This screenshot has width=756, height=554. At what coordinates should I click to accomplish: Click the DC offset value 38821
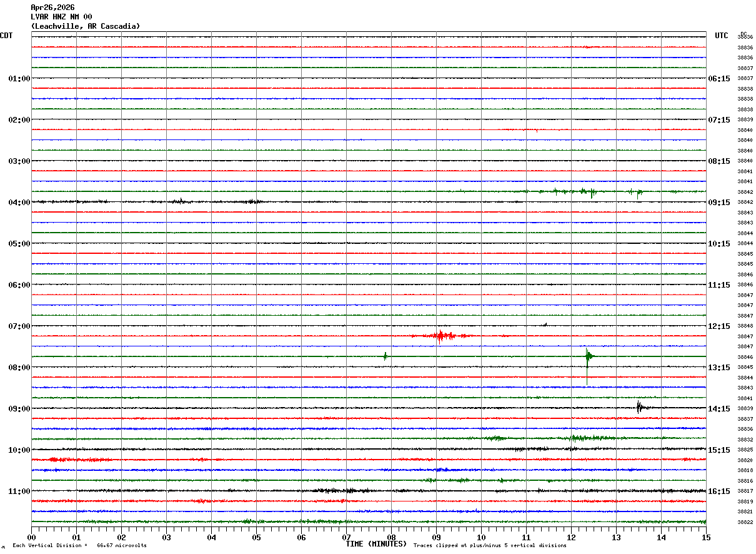click(x=745, y=511)
